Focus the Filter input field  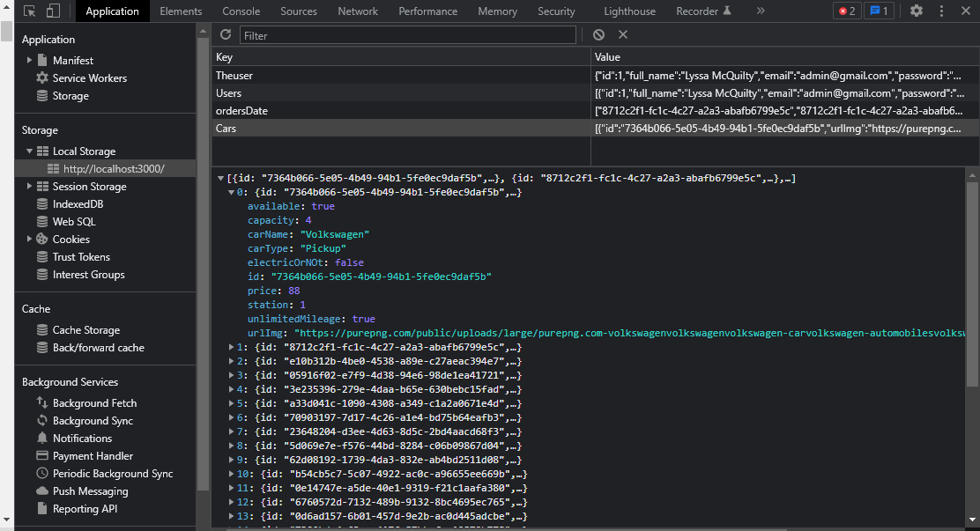(407, 35)
